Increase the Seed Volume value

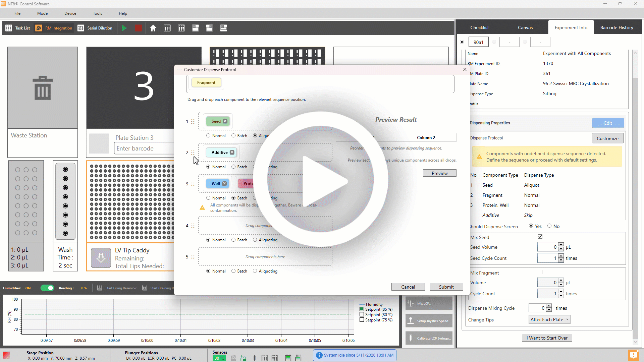(561, 245)
